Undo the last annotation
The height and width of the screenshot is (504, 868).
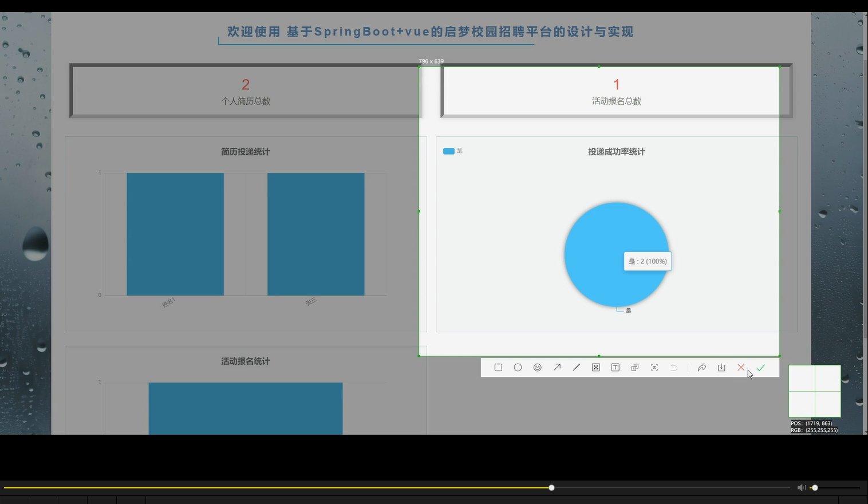pyautogui.click(x=674, y=368)
